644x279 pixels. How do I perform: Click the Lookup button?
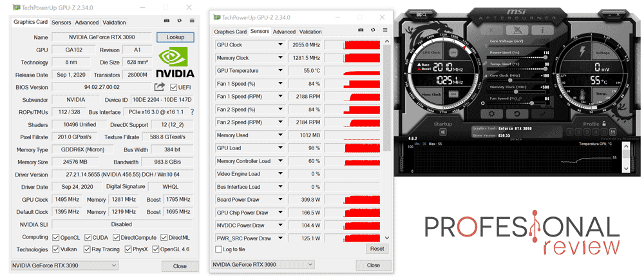[175, 37]
